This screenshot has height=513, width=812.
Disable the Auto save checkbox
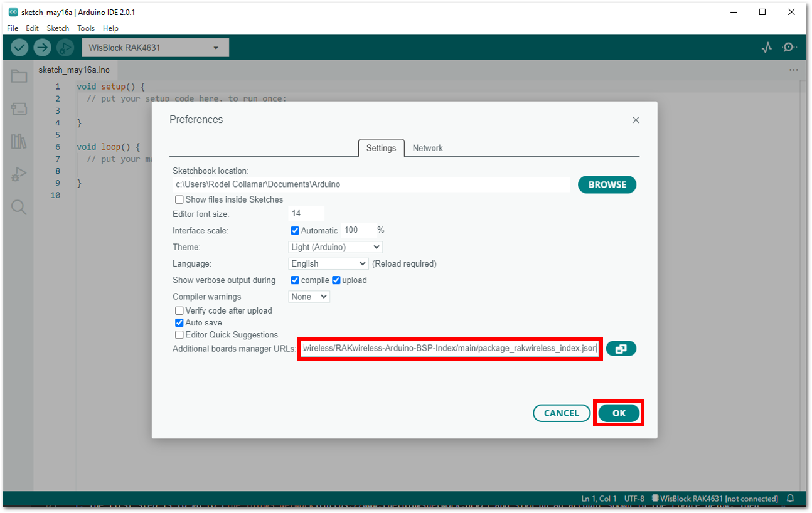click(x=179, y=322)
